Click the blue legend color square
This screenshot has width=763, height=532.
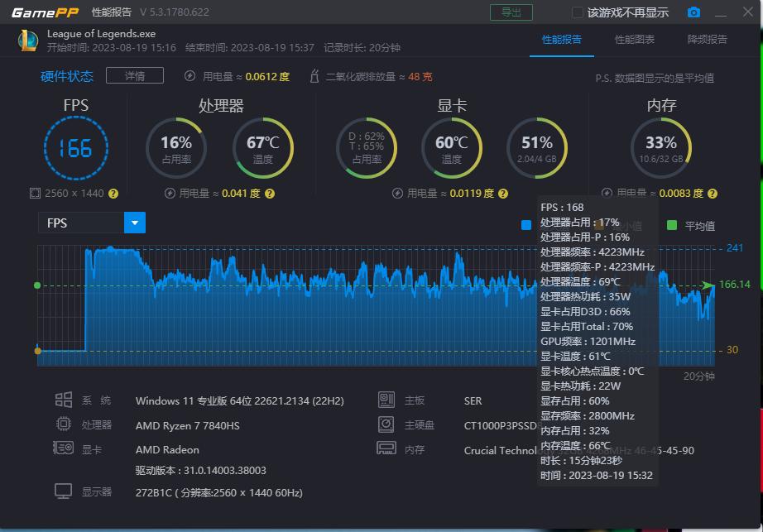(526, 225)
